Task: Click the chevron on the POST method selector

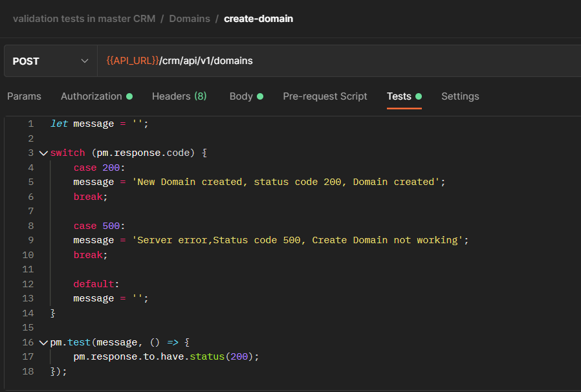Action: pos(84,60)
